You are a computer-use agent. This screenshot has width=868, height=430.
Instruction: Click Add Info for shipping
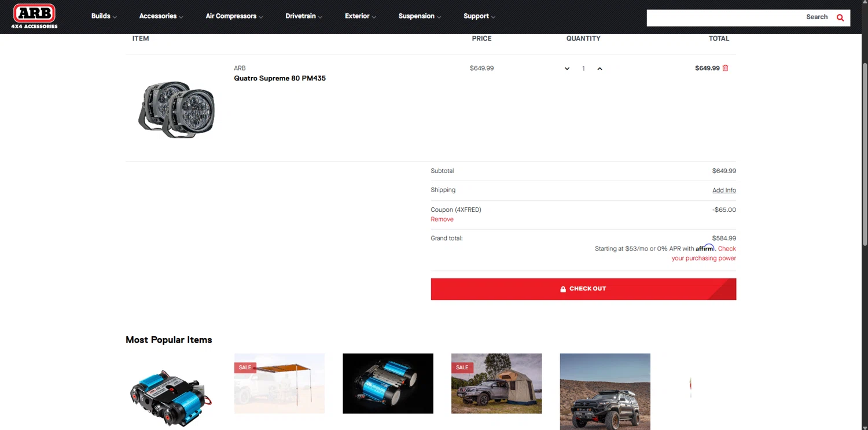coord(724,190)
